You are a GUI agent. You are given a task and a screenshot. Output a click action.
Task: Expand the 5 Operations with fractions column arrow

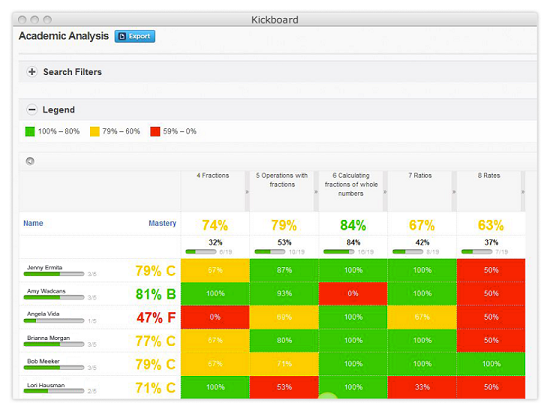[x=316, y=192]
